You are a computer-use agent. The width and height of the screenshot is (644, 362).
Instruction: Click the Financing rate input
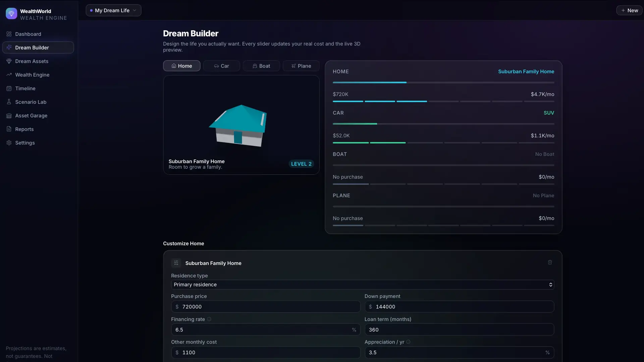pos(266,329)
